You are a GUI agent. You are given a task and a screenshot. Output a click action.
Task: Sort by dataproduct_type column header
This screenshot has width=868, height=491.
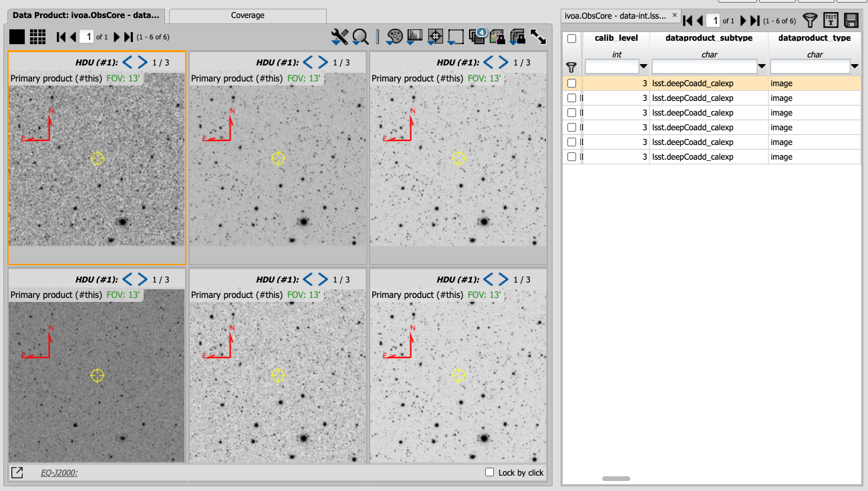(x=815, y=38)
